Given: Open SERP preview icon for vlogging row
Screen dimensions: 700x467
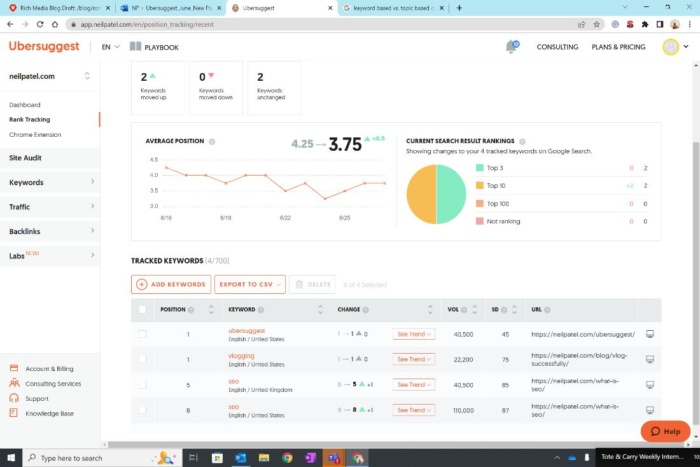Looking at the screenshot, I should (650, 359).
